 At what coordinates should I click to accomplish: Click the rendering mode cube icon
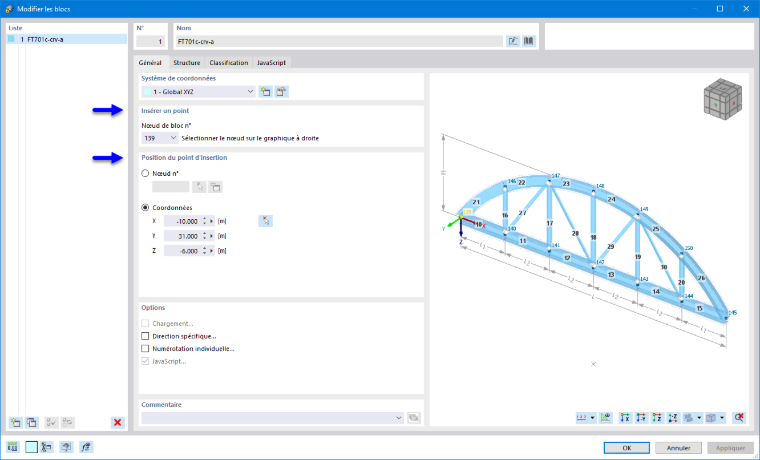coord(711,418)
